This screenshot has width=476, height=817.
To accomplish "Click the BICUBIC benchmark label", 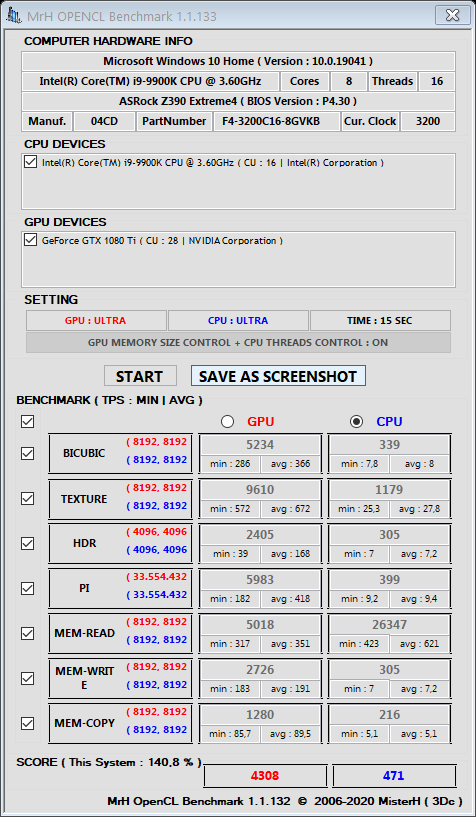I will pos(84,453).
